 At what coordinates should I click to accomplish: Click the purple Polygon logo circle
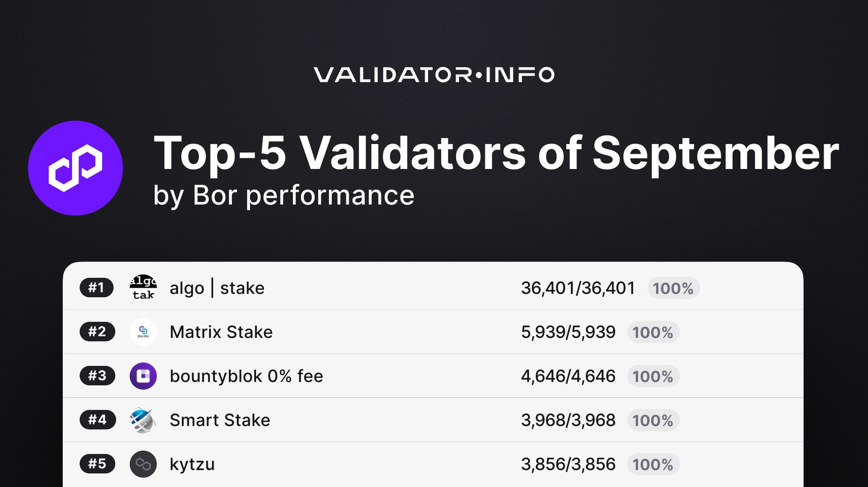pyautogui.click(x=75, y=168)
